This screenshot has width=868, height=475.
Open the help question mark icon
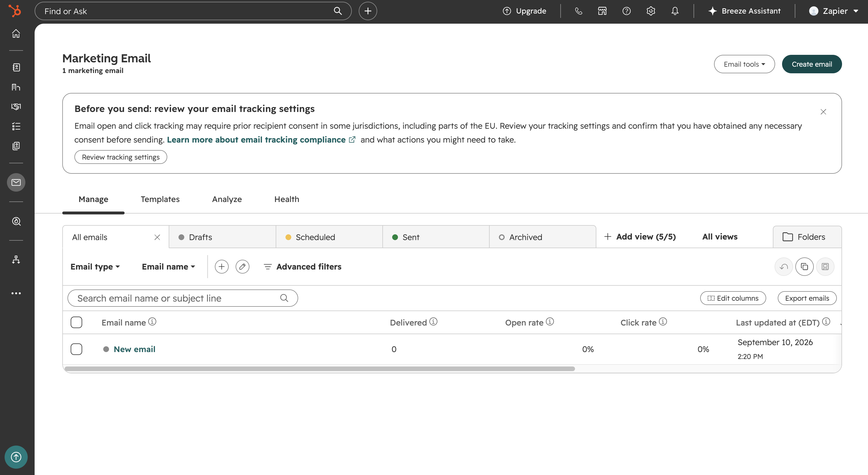point(626,11)
